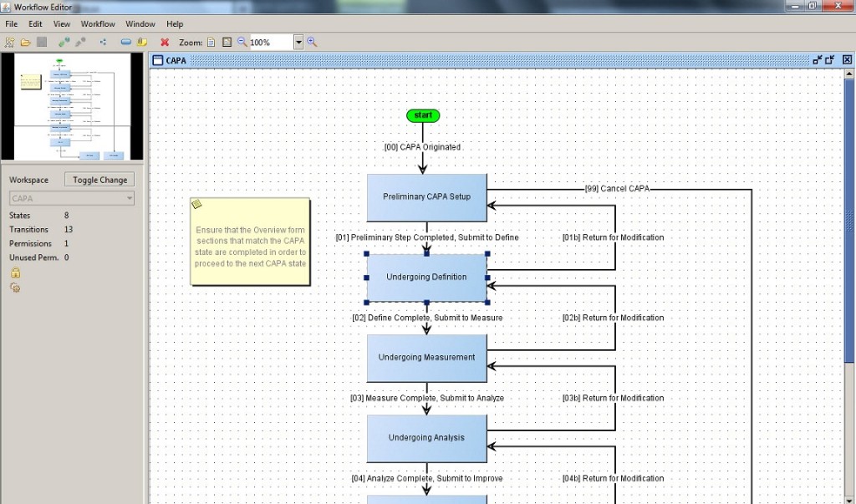Click the new workflow toolbar icon
Viewport: 856px width, 504px height.
click(x=9, y=42)
